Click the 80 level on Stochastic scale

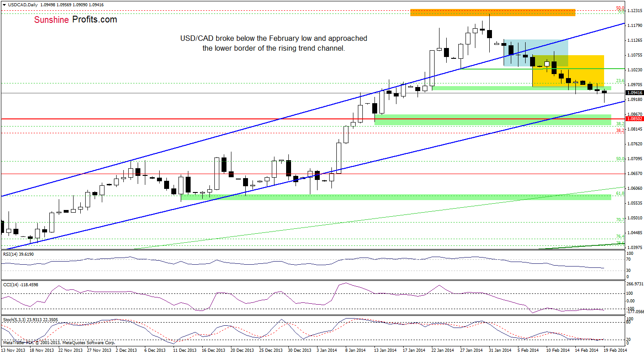click(629, 322)
